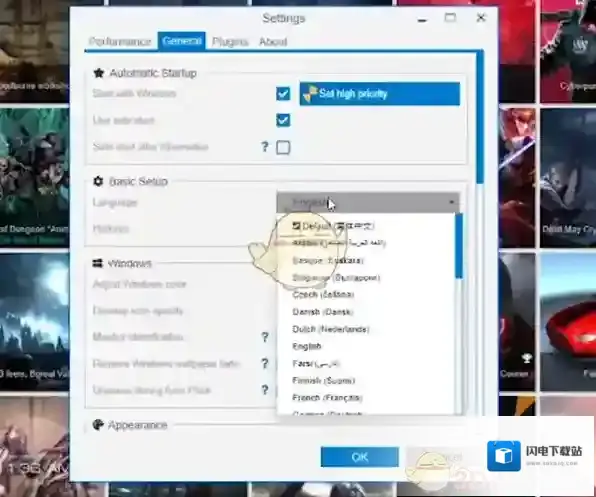
Task: Click the question mark in the third Windows row
Action: 265,337
